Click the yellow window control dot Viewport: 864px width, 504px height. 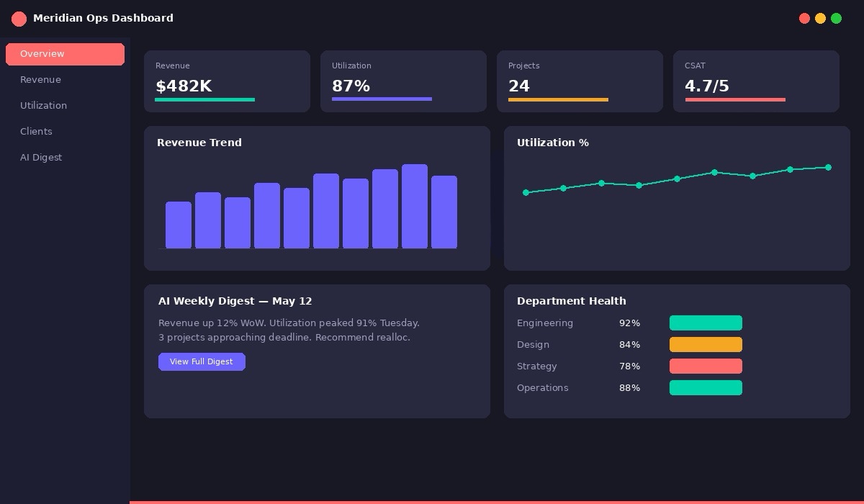click(820, 19)
